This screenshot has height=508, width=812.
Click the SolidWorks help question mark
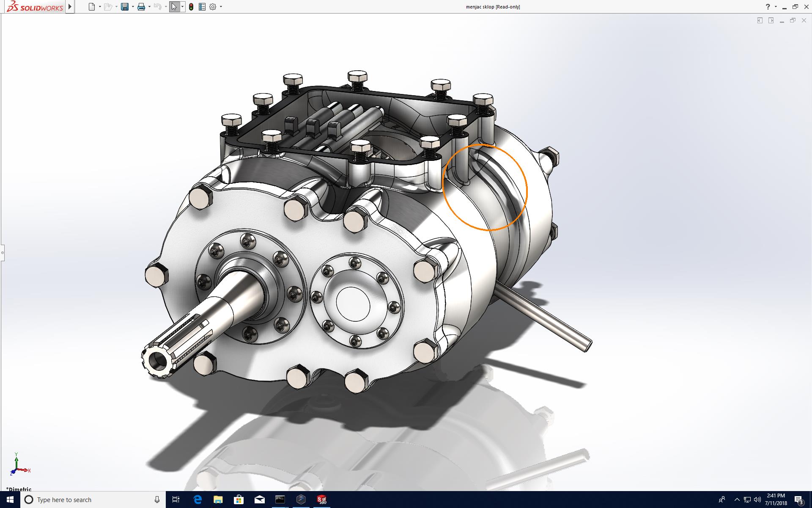coord(768,7)
